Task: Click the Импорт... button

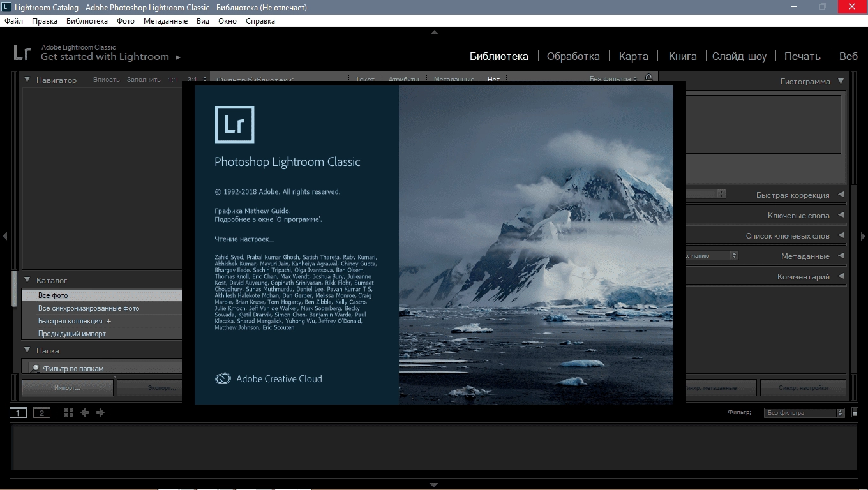Action: (68, 387)
